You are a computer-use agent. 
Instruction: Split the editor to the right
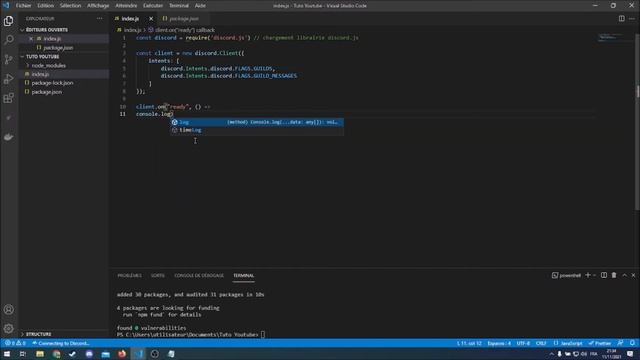coord(622,18)
